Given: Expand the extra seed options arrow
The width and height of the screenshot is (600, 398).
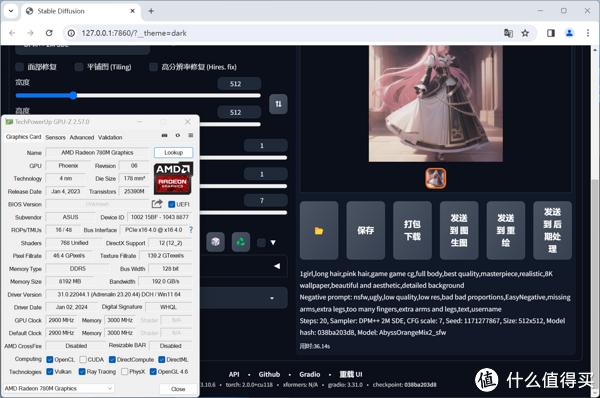Looking at the screenshot, I should pos(273,242).
